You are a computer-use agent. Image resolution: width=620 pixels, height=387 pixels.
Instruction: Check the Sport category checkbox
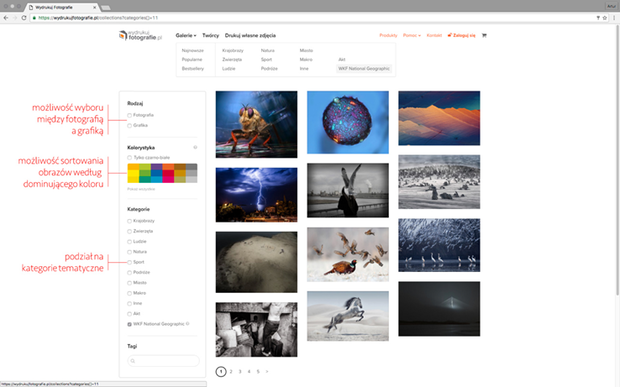tap(129, 262)
